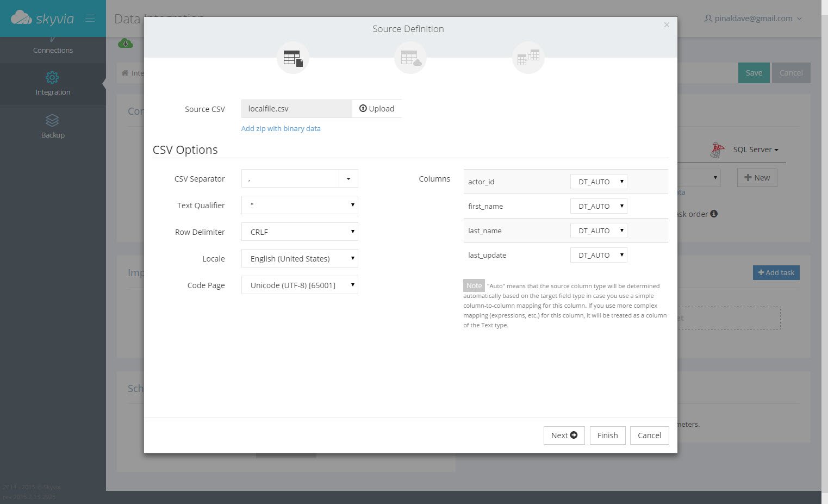The image size is (828, 504).
Task: Set the actor_id column type dropdown
Action: 599,182
